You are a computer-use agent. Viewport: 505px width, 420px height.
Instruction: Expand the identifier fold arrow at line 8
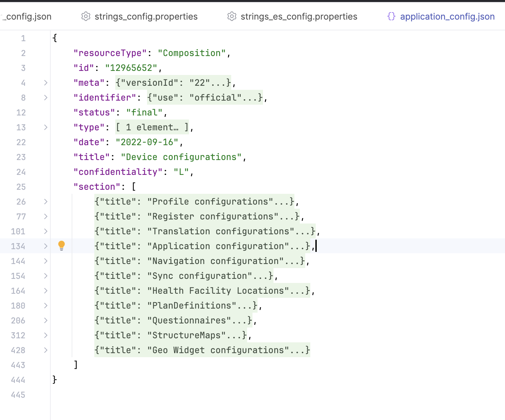46,98
